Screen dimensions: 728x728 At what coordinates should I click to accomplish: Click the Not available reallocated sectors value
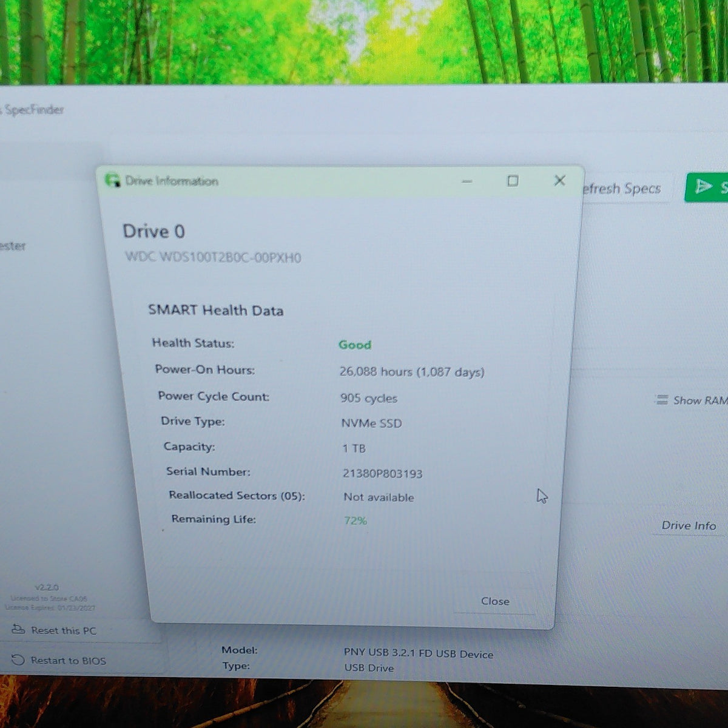tap(379, 497)
